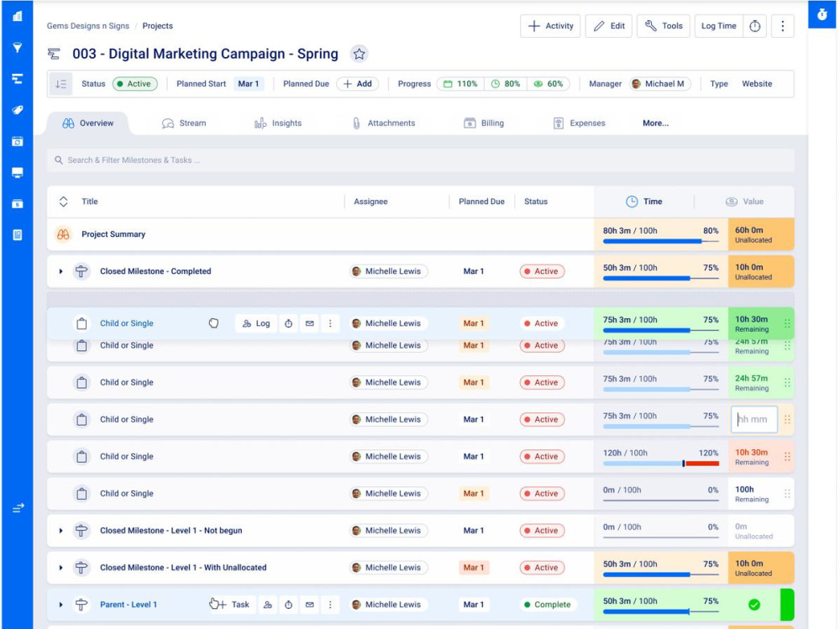
Task: Click timer icon in Parent - Level 1 row
Action: click(x=288, y=605)
